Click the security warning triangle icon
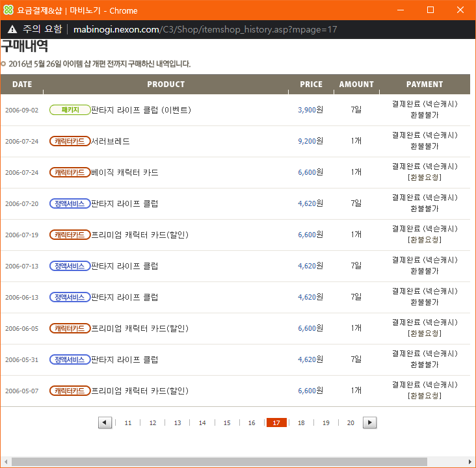 12,29
